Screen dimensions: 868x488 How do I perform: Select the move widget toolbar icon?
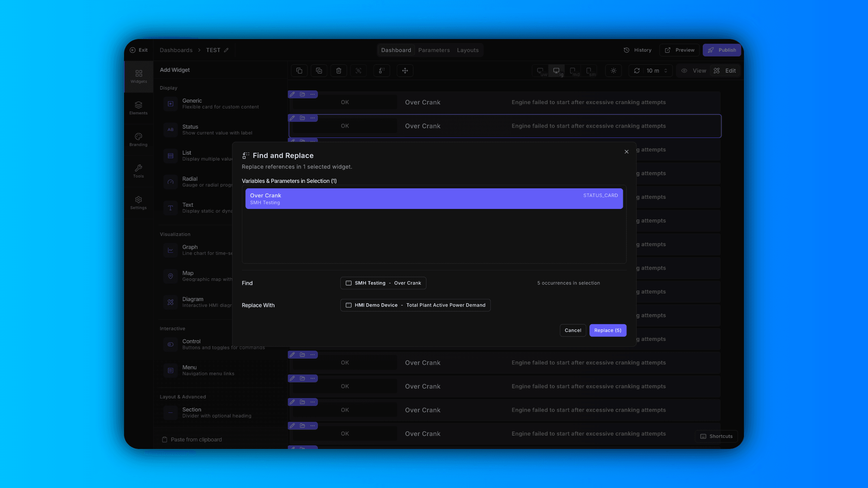click(x=405, y=70)
